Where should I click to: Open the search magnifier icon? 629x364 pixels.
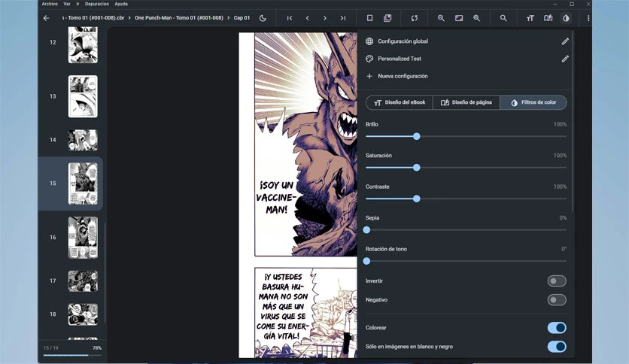point(503,18)
